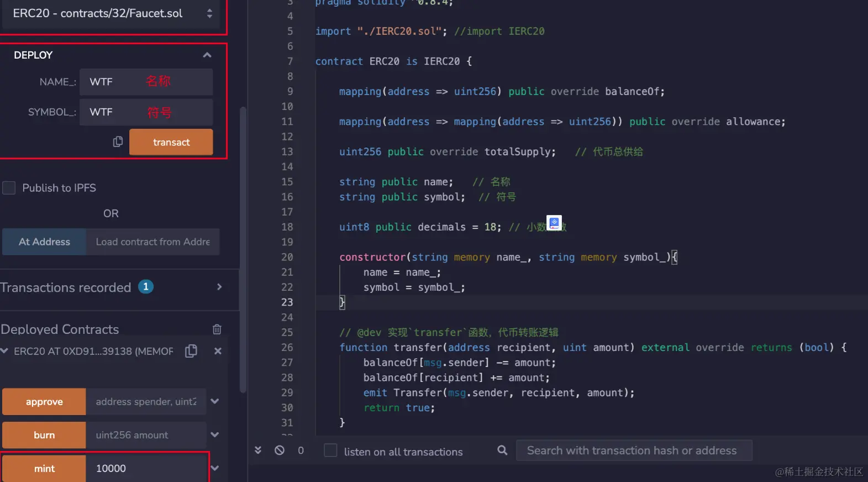Click "balanceOf[msg.sender] -= amount" line
Viewport: 868px width, 482px height.
(x=460, y=363)
